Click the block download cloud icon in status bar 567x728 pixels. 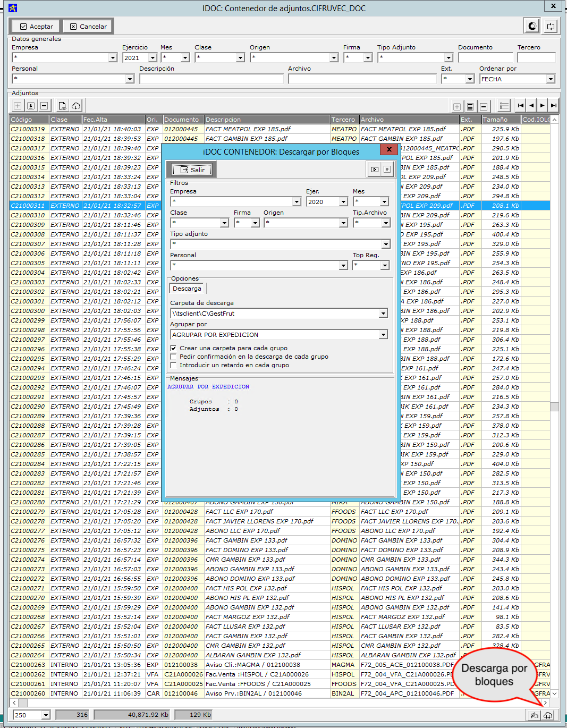[548, 715]
